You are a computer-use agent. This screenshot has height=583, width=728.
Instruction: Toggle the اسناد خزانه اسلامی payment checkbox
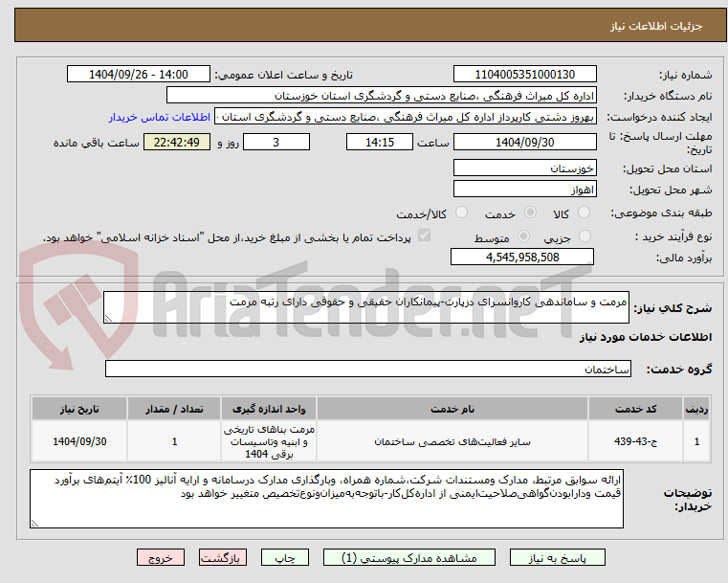[424, 235]
